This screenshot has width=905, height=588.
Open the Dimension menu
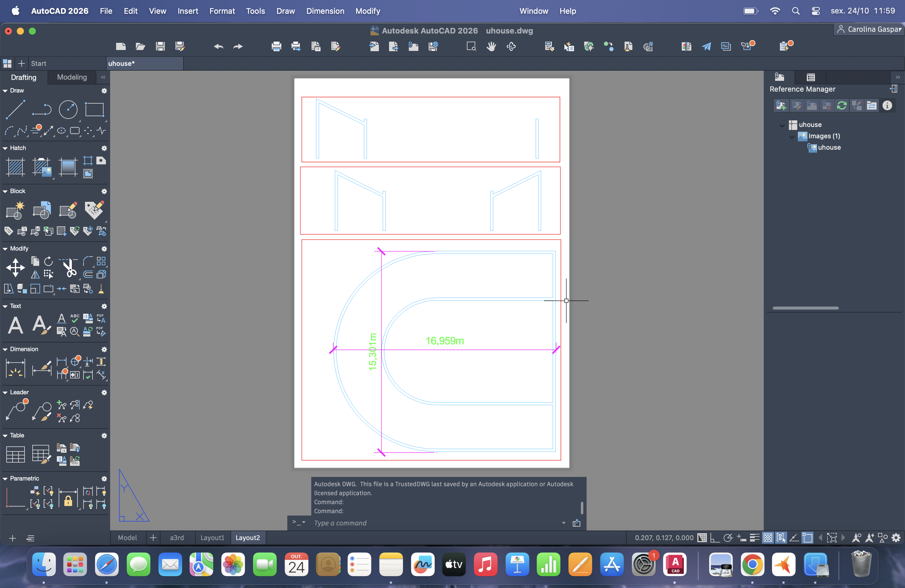tap(325, 11)
